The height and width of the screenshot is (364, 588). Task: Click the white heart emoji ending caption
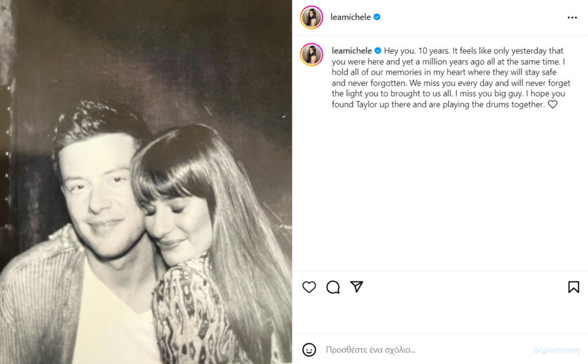pyautogui.click(x=552, y=104)
